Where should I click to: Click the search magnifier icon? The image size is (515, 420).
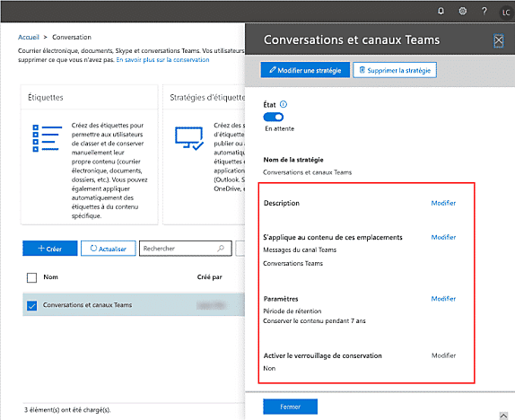(x=221, y=249)
